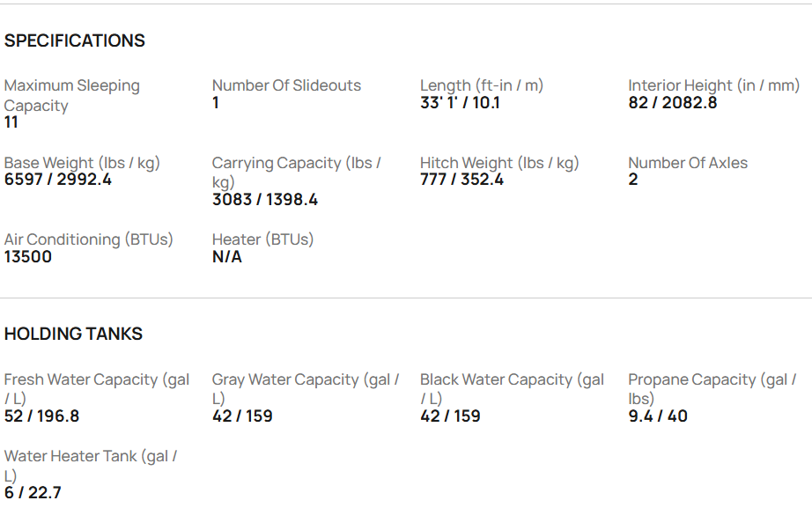The image size is (812, 530).
Task: Click the Air Conditioning value 13500
Action: tap(28, 257)
